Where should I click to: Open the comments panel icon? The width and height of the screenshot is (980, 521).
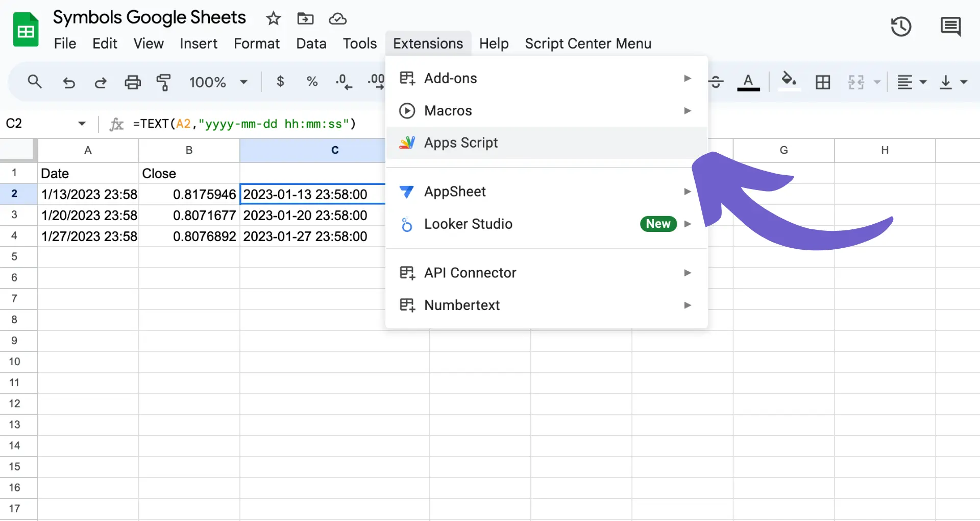[950, 27]
